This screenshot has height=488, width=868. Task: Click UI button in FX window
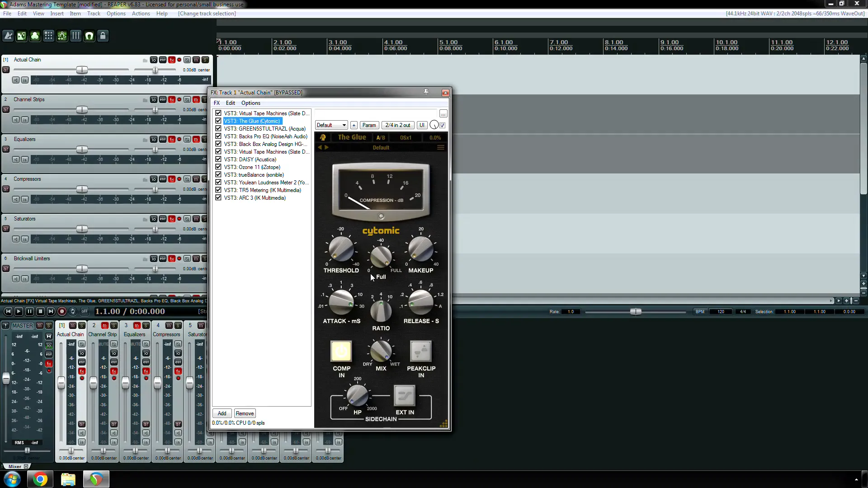click(x=422, y=125)
